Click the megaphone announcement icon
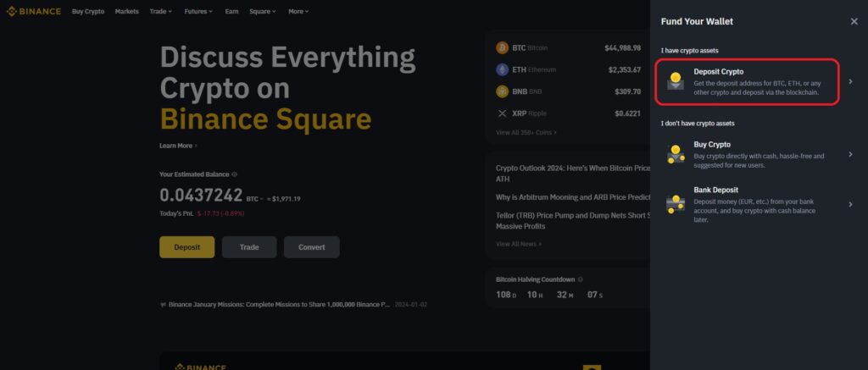 pos(163,305)
